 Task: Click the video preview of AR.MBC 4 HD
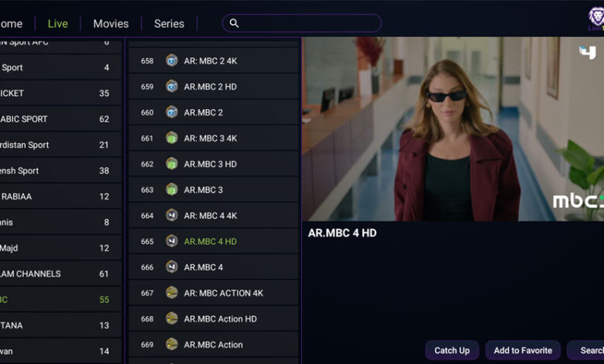click(453, 129)
